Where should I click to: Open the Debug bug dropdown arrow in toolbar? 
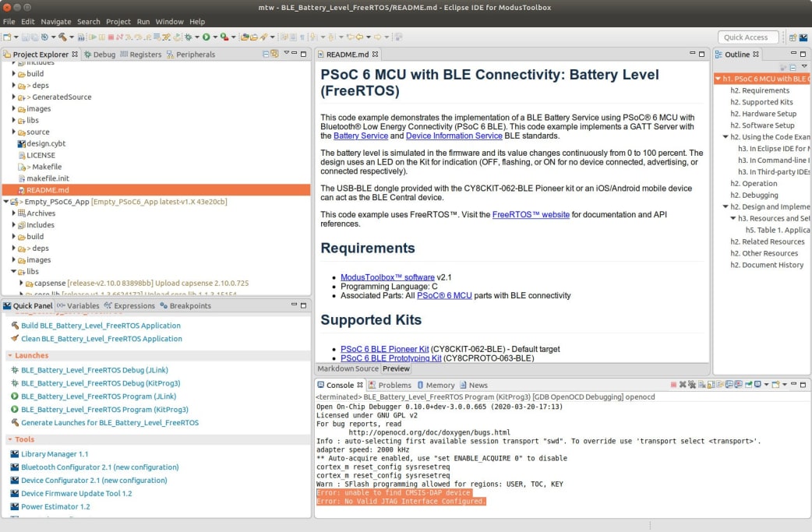[x=197, y=37]
